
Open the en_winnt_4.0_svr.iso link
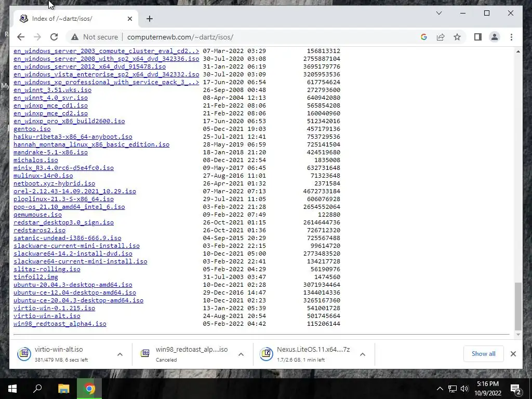point(50,98)
